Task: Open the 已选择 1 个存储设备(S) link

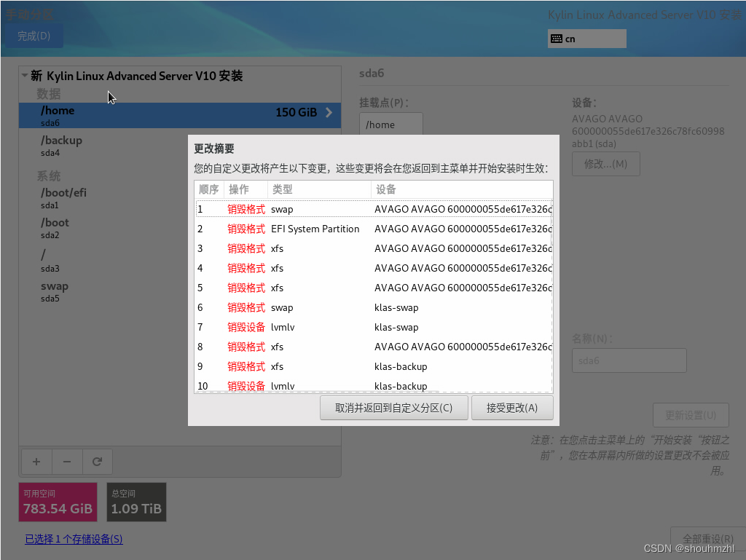Action: 74,539
